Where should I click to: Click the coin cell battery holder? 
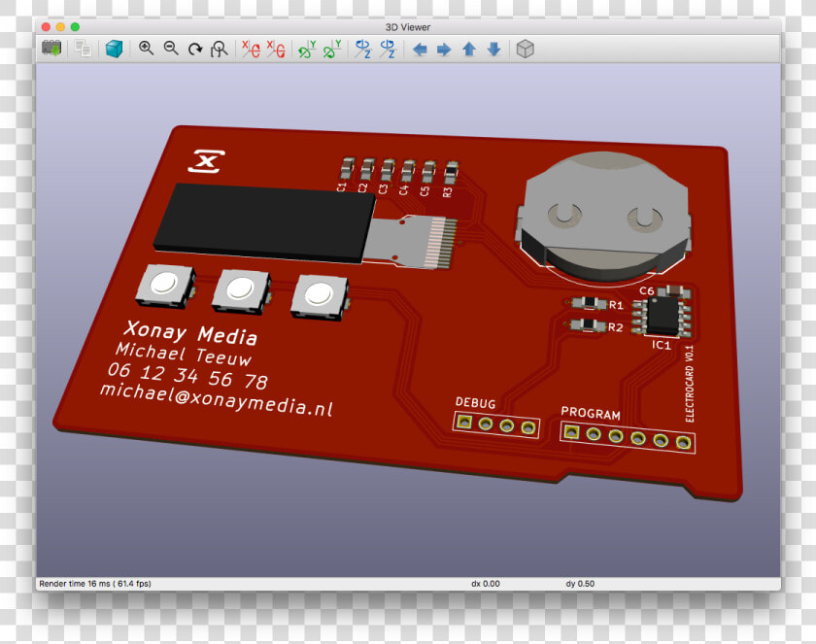[605, 217]
